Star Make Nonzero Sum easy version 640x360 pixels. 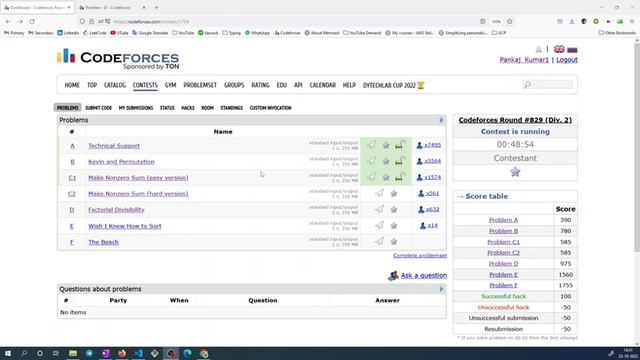(386, 178)
